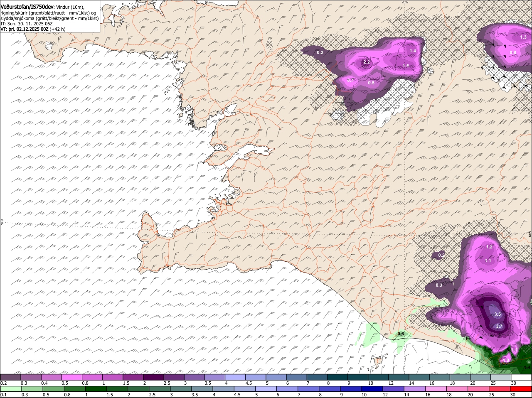Click the 0.5 snowfall value on the map
The image size is (532, 398).
point(371,83)
